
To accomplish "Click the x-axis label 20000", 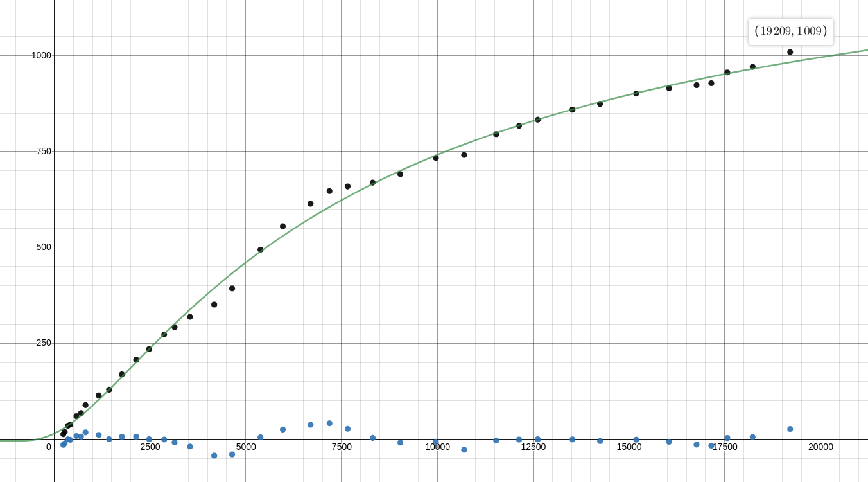I will [820, 447].
